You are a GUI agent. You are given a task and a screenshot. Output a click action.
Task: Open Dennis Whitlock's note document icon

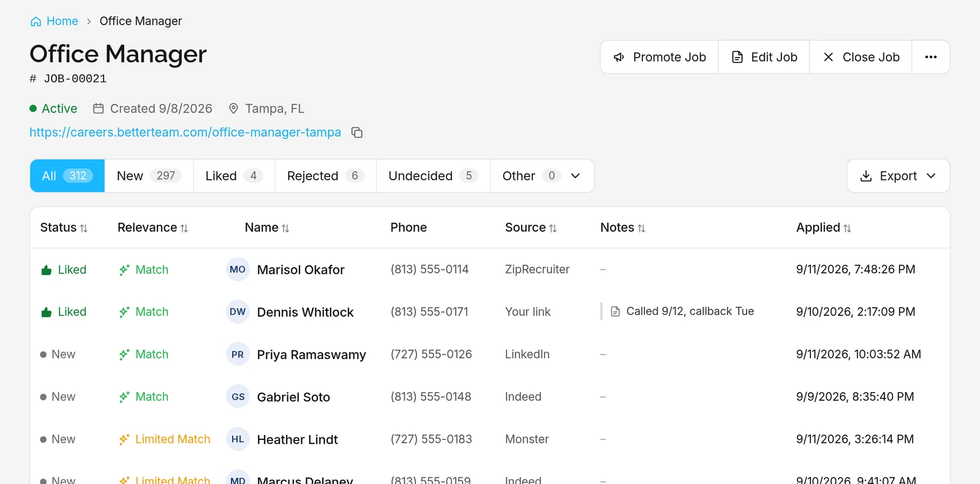616,311
